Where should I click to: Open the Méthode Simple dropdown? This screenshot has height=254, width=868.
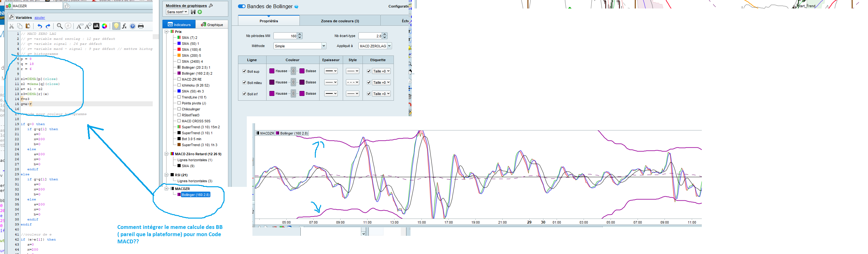[299, 46]
